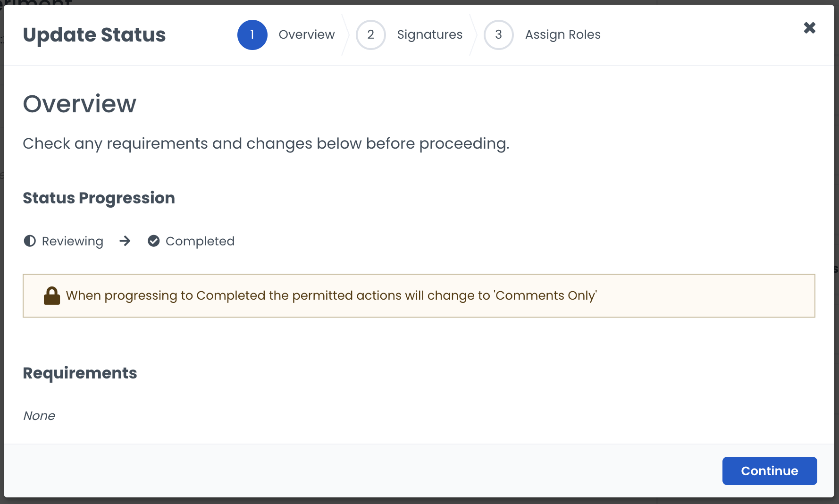Viewport: 839px width, 504px height.
Task: Click the 'Comments Only' permission warning text
Action: 331,295
